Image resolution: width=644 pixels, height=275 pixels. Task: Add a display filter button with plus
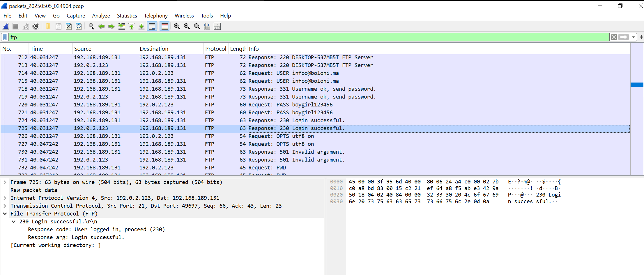click(x=641, y=37)
